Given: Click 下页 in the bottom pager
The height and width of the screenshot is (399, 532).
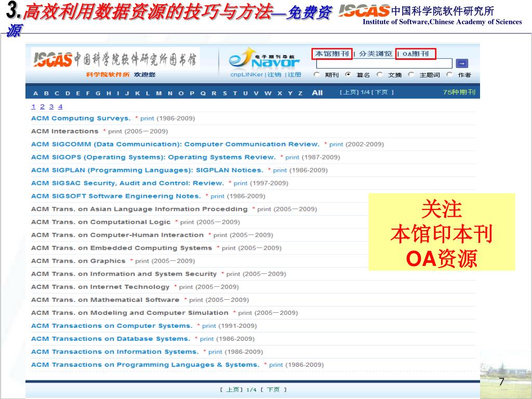Looking at the screenshot, I should (273, 390).
